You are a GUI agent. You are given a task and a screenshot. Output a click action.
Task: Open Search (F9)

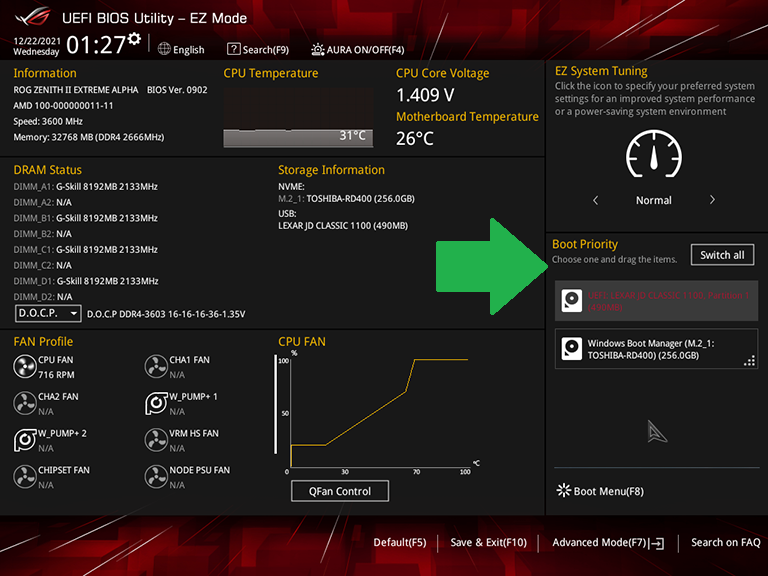coord(258,49)
